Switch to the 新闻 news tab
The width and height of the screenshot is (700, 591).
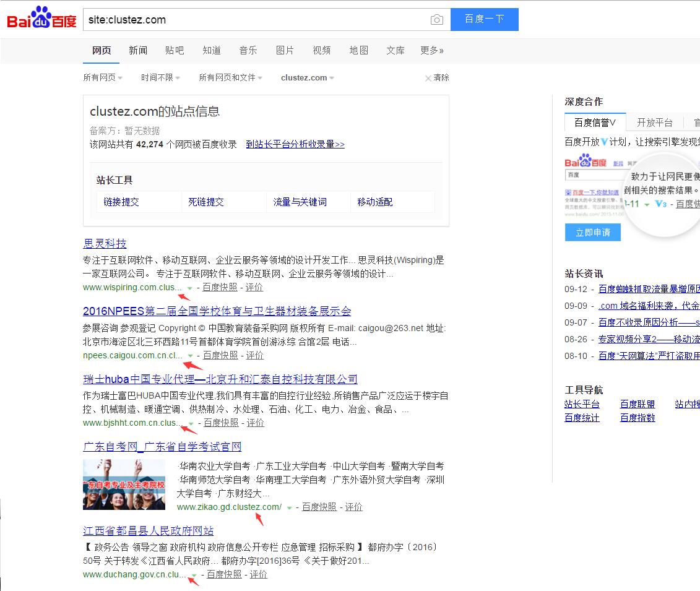tap(138, 51)
